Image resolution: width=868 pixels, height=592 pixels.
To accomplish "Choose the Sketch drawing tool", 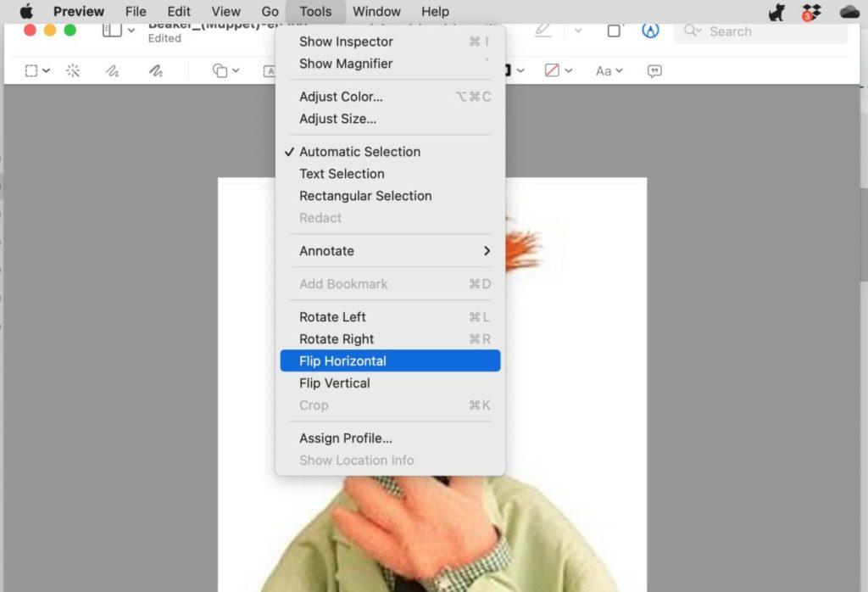I will pyautogui.click(x=112, y=71).
